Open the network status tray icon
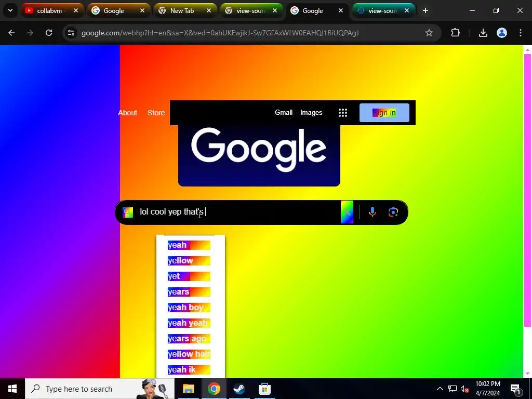 (x=453, y=389)
